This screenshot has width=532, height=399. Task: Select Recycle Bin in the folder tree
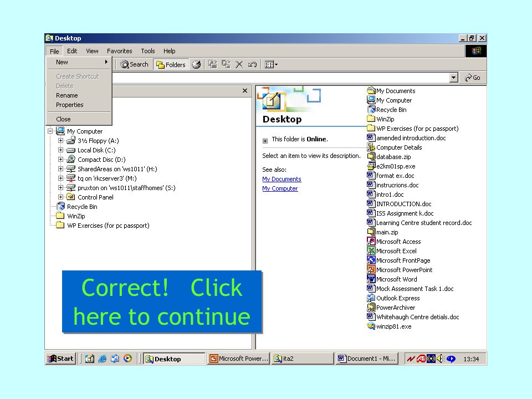tap(77, 207)
